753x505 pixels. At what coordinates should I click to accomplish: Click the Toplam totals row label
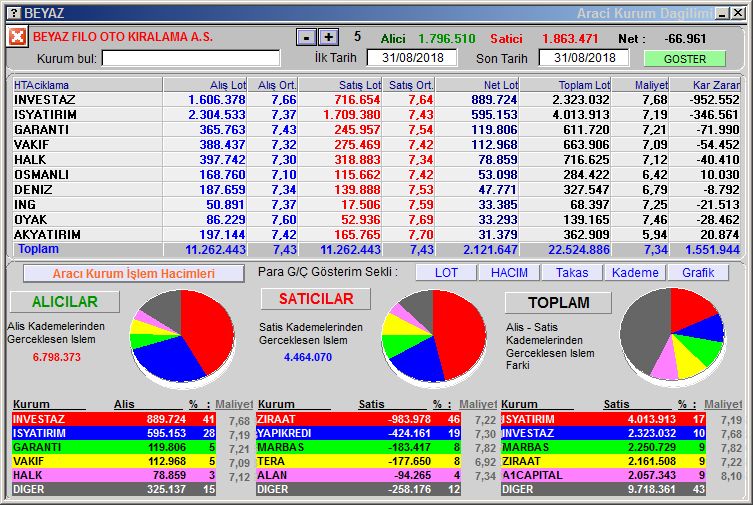click(x=38, y=249)
